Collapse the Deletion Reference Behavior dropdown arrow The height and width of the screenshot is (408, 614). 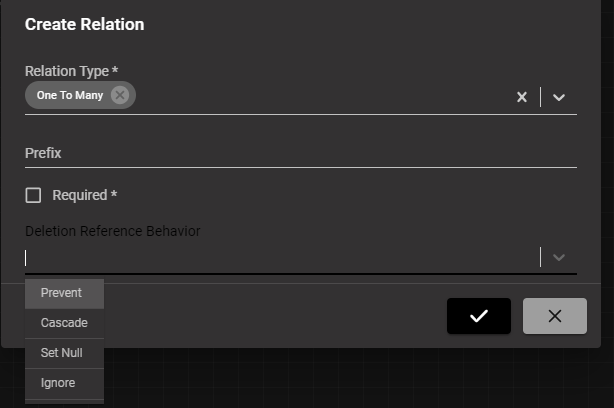559,257
